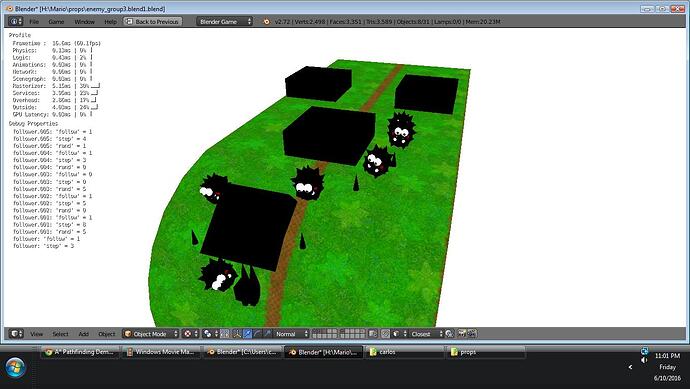Open the Object Mode dropdown
The height and width of the screenshot is (389, 690).
tap(151, 334)
